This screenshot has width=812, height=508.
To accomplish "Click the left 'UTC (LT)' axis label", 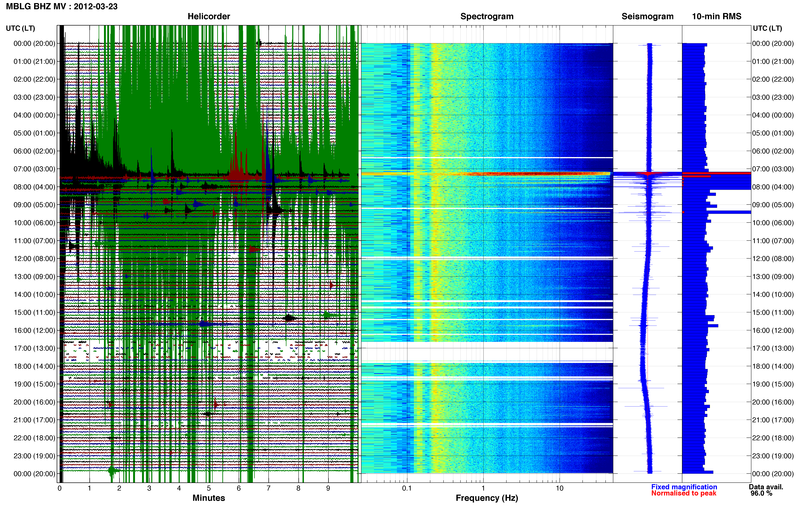I will point(21,28).
